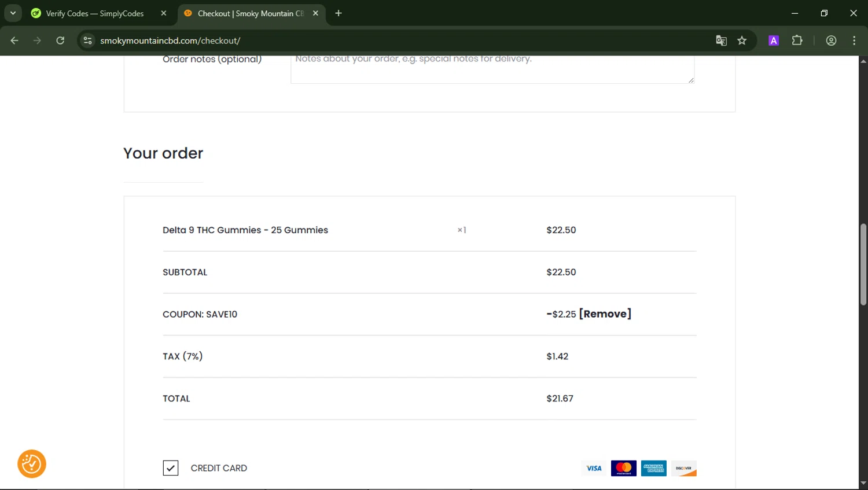The width and height of the screenshot is (868, 490).
Task: Open the translate page icon
Action: point(721,40)
